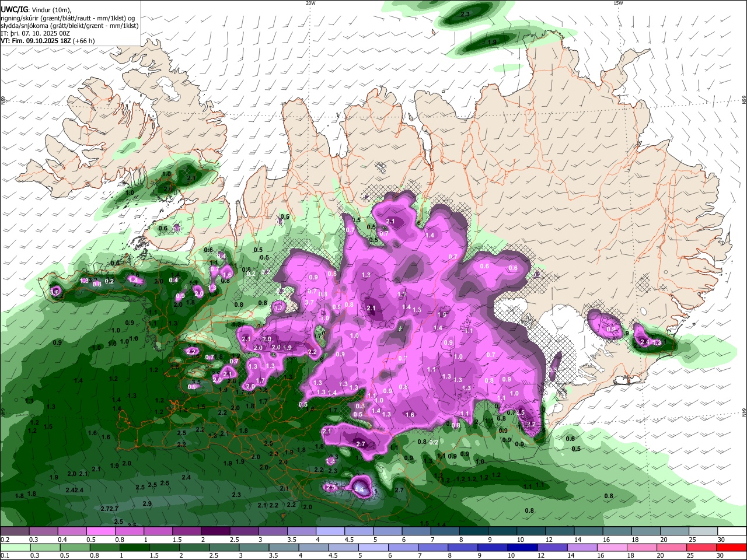This screenshot has height=560, width=747.
Task: Click the grey-teal 14 snow legend swatch
Action: pos(589,531)
